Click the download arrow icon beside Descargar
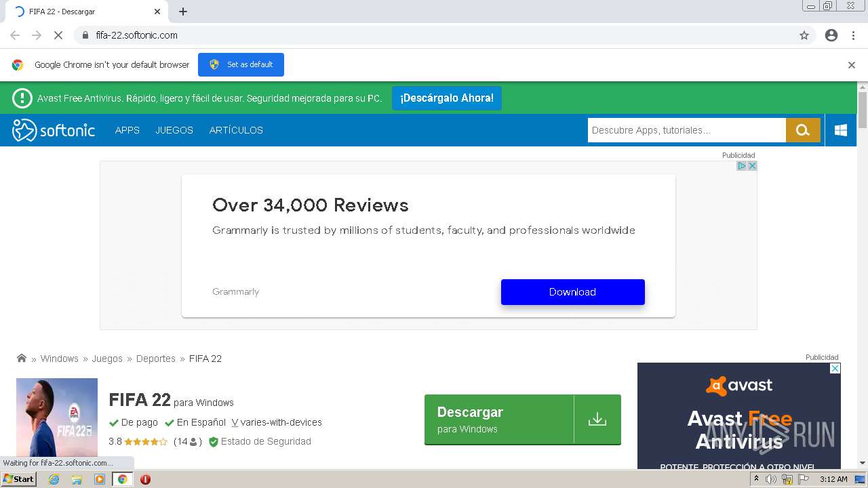 [x=597, y=420]
